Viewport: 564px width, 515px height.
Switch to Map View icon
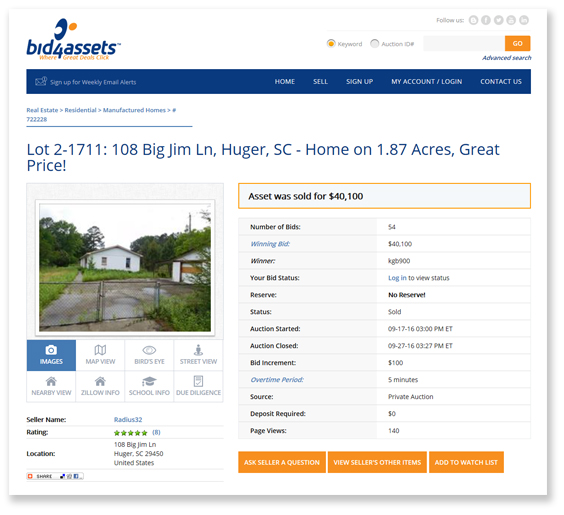point(100,355)
